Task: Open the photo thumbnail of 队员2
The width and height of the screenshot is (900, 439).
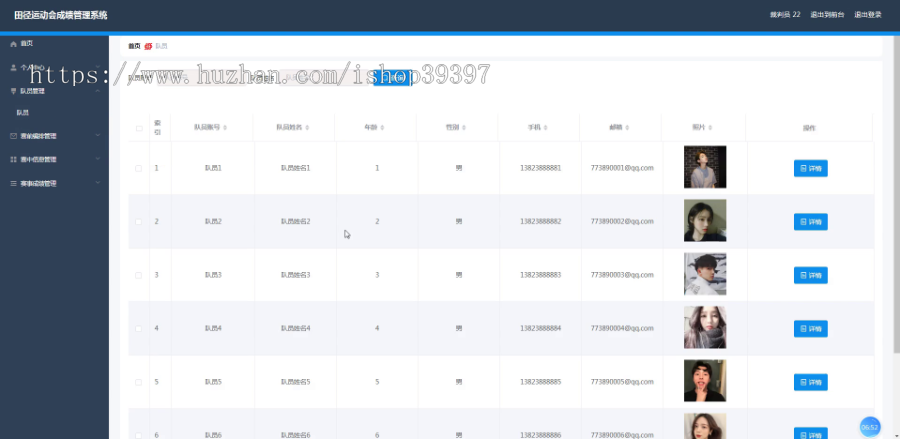Action: point(705,220)
